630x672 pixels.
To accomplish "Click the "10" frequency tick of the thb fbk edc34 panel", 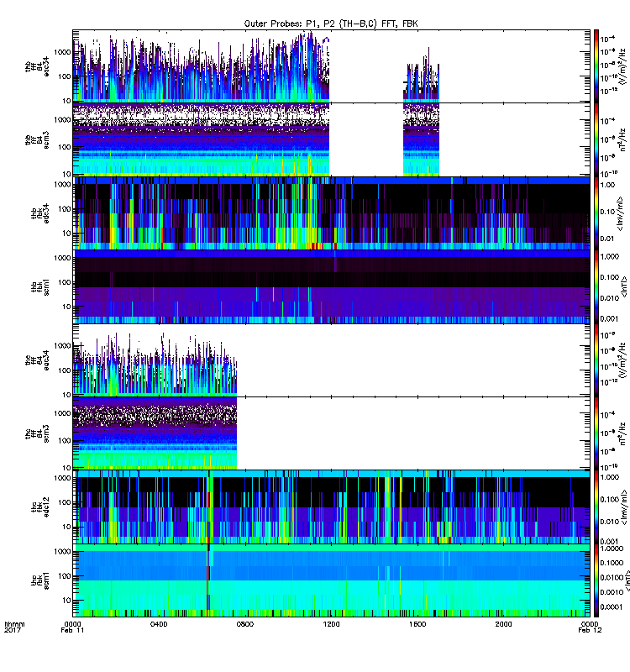I will tap(66, 234).
